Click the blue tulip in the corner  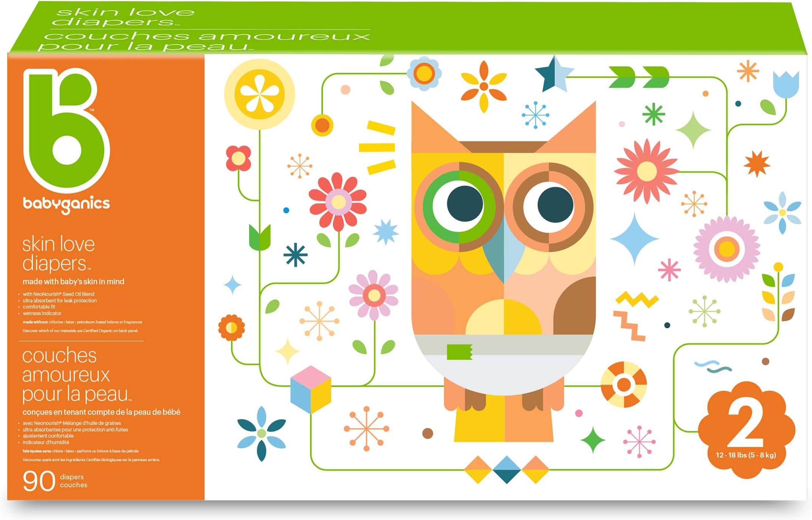coord(786,84)
